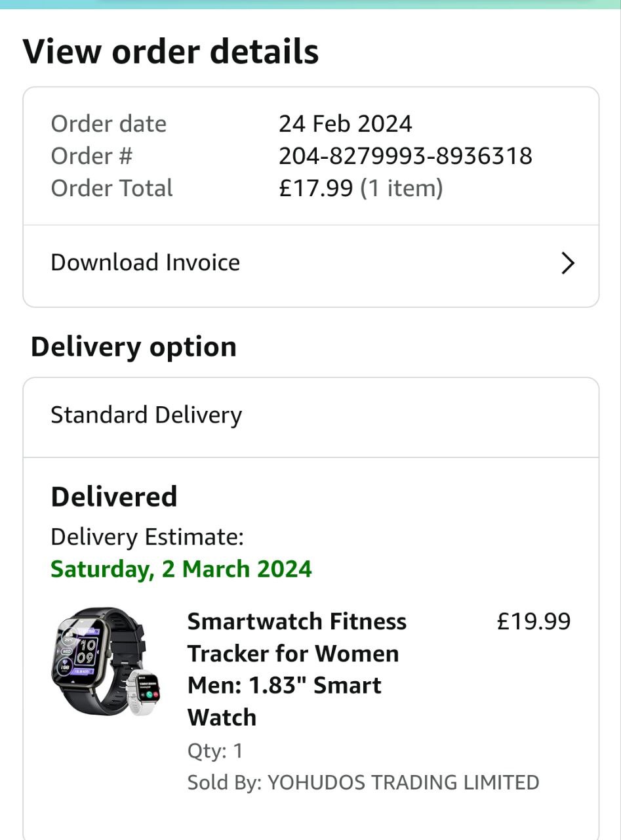Screen dimensions: 621x840
Task: Click the 24 Feb 2024 order date
Action: click(346, 124)
